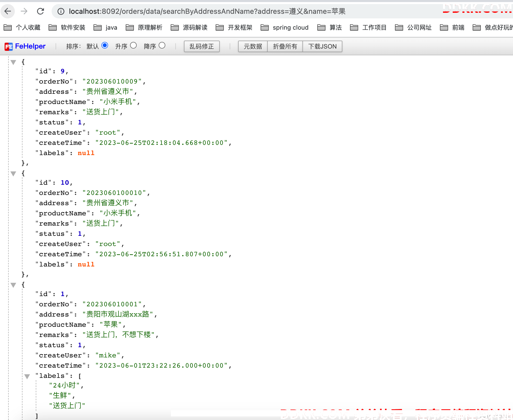Screen dimensions: 513x420
Task: Click the 折叠所有 button
Action: click(x=285, y=46)
